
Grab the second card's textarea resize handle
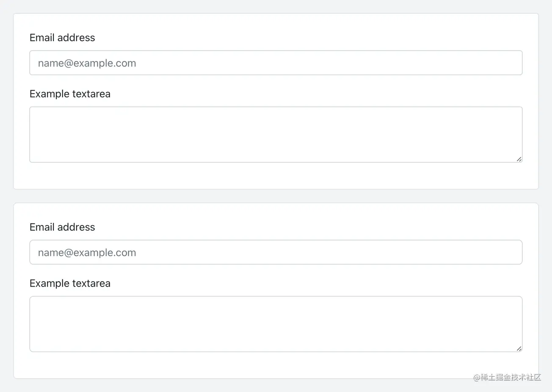pos(519,348)
